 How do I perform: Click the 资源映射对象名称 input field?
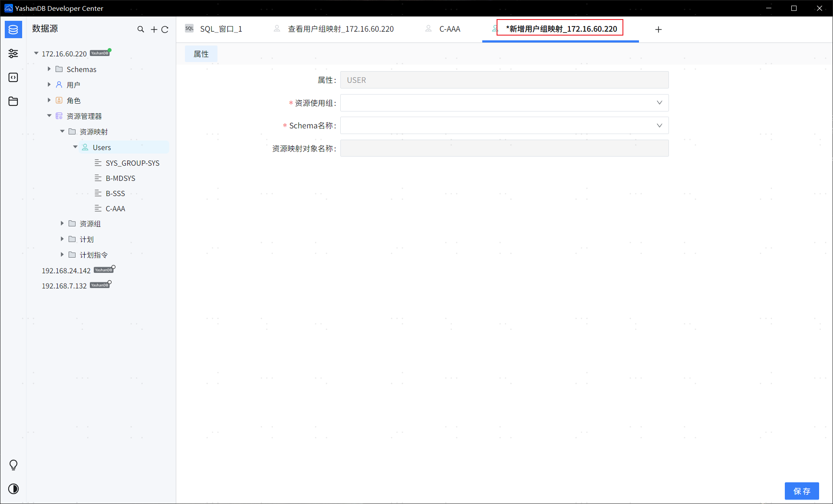click(x=504, y=148)
